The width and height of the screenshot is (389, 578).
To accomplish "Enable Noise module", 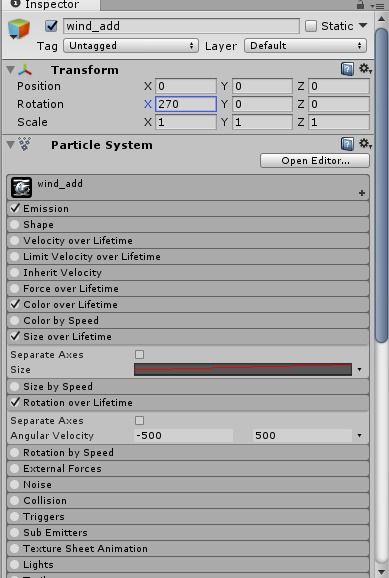I will coord(15,484).
